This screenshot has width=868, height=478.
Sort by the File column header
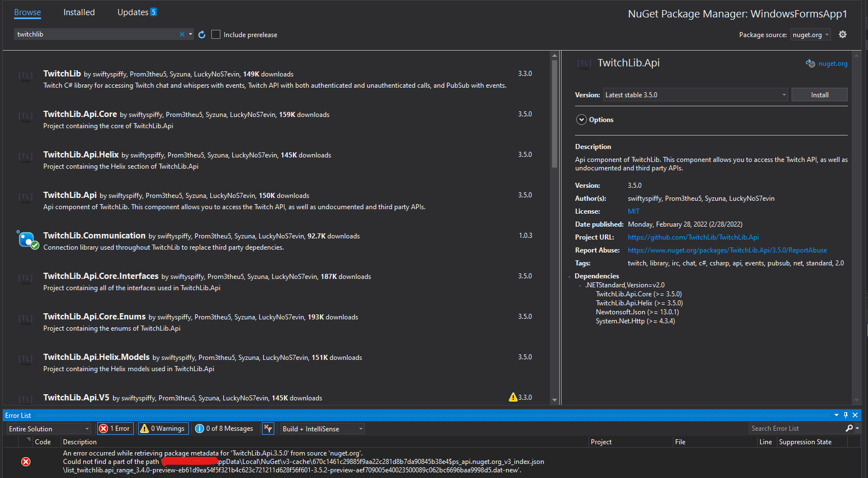tap(715, 442)
